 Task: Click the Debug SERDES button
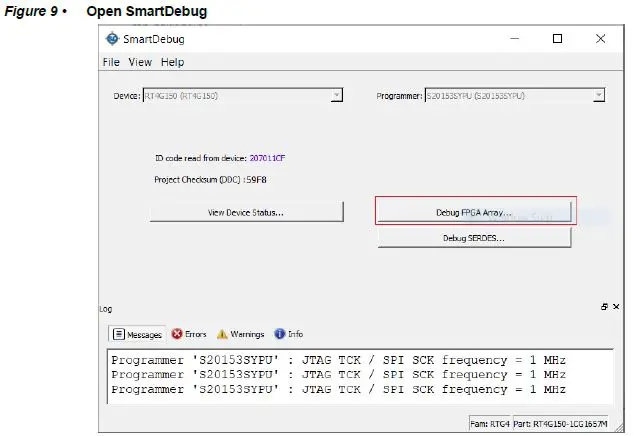coord(474,238)
